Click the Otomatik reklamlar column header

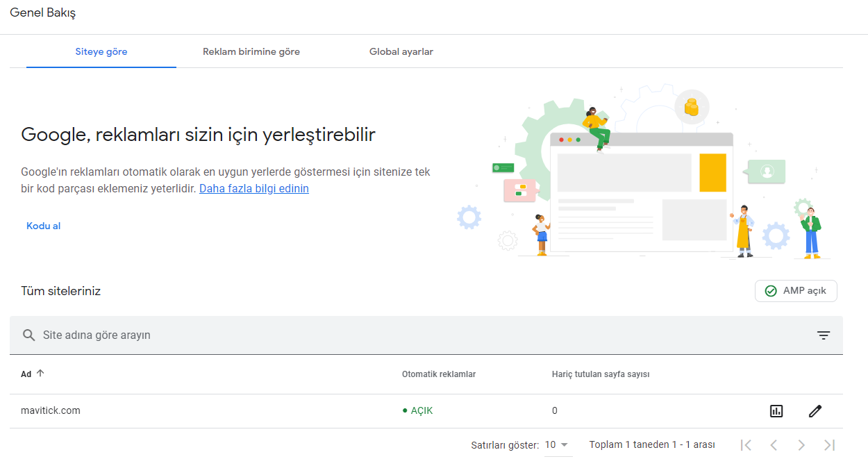(439, 374)
